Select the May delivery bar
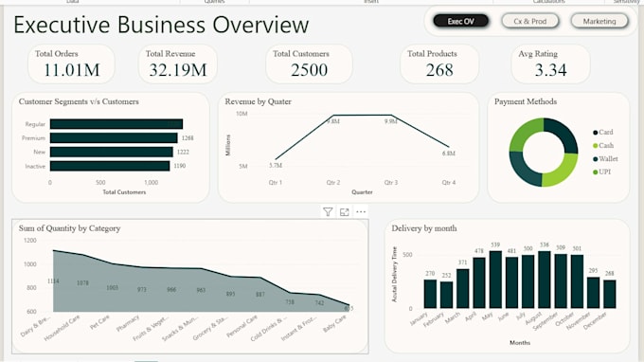This screenshot has height=362, width=644. (x=495, y=280)
